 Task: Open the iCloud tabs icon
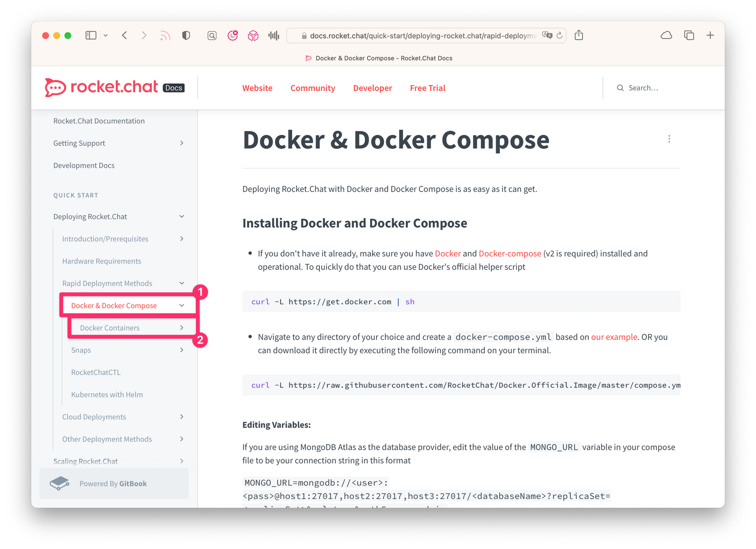(x=666, y=35)
